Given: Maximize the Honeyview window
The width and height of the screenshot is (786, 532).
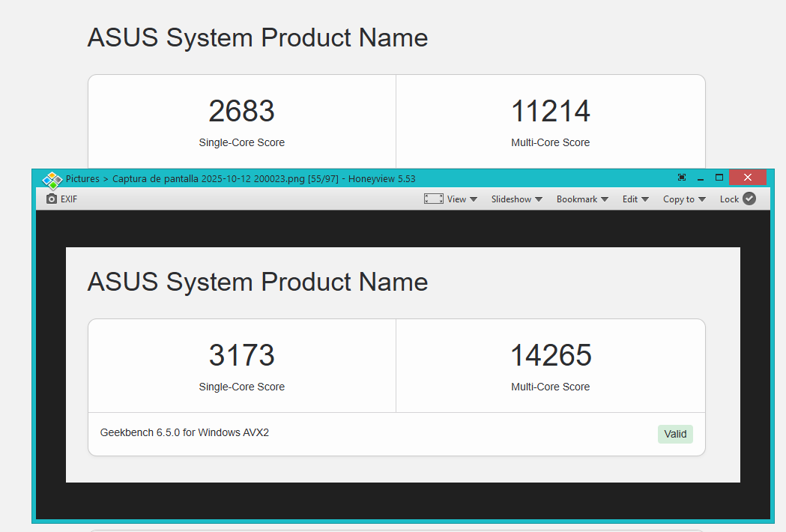Looking at the screenshot, I should click(719, 178).
